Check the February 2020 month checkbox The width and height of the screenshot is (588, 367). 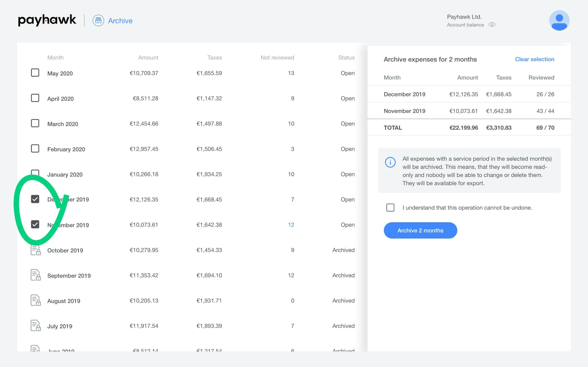pyautogui.click(x=35, y=149)
